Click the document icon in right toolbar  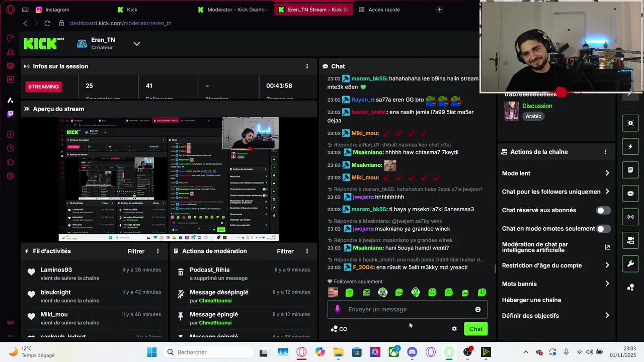(630, 170)
